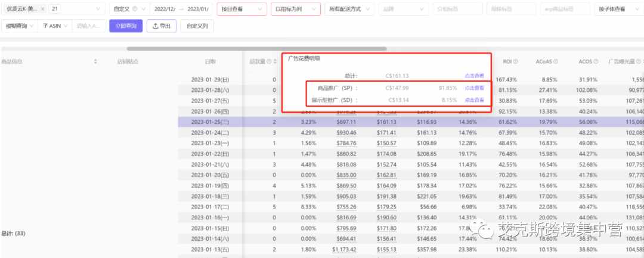The image size is (644, 258).
Task: Sort by the 商品信息 column arrows
Action: [95, 61]
